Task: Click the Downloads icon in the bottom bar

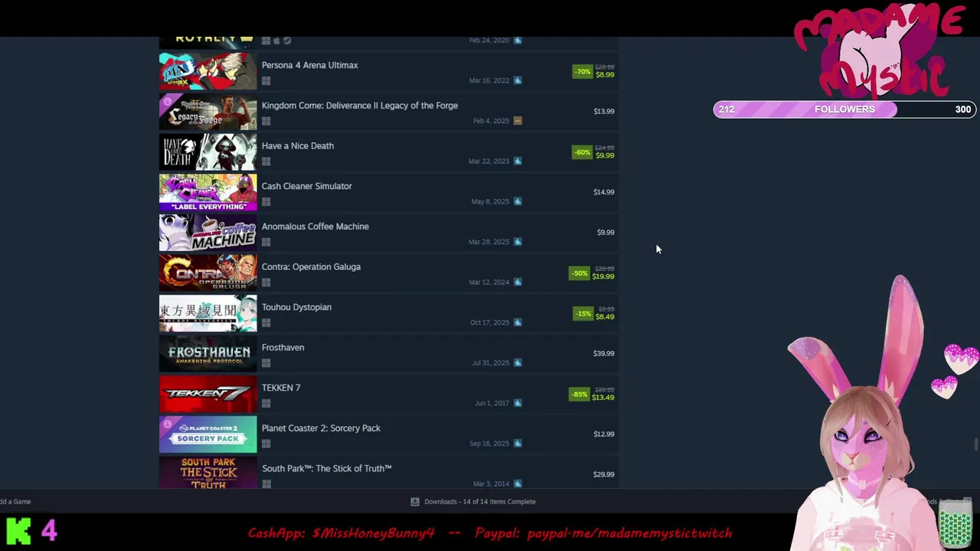Action: 415,501
